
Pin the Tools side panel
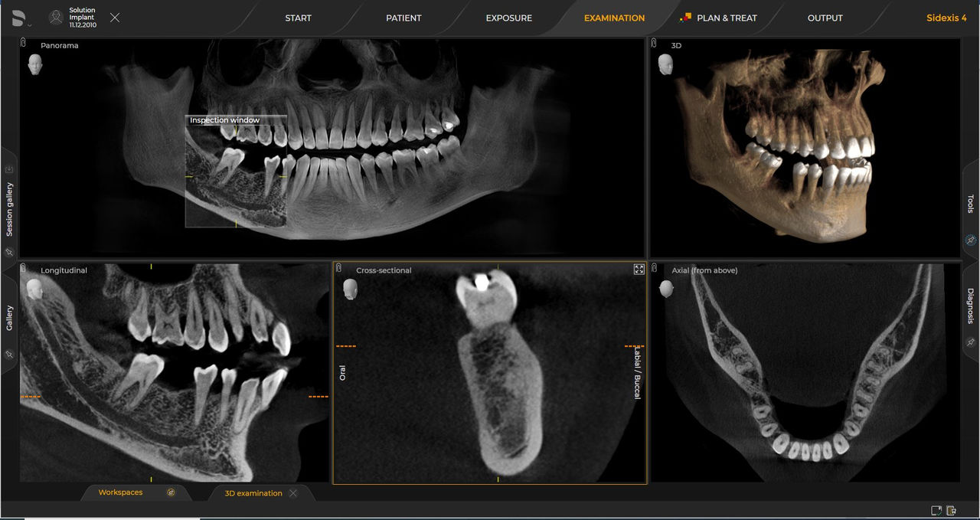tap(970, 240)
